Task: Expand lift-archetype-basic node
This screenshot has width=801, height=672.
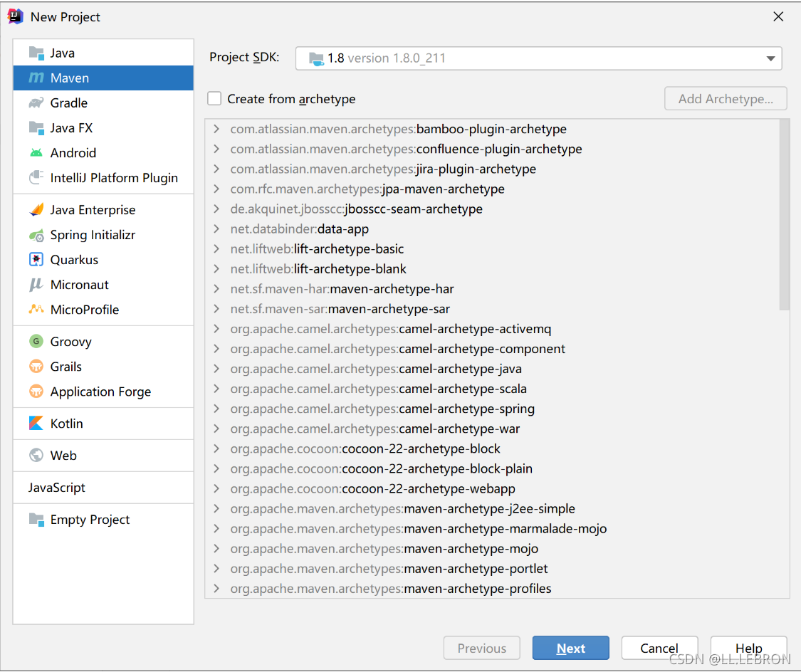Action: [216, 248]
